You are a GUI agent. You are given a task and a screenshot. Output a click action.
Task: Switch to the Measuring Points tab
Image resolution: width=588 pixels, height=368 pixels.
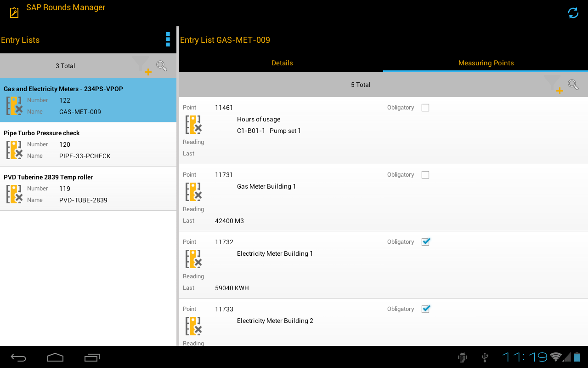(486, 63)
